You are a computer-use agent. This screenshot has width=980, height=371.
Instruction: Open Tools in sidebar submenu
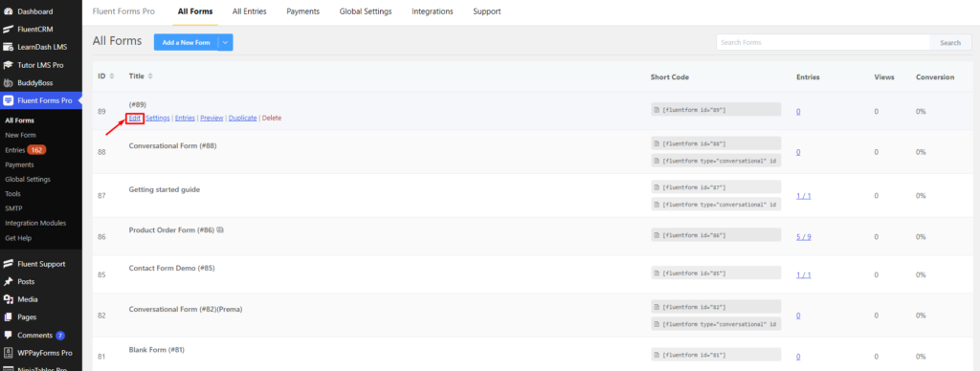[x=12, y=193]
